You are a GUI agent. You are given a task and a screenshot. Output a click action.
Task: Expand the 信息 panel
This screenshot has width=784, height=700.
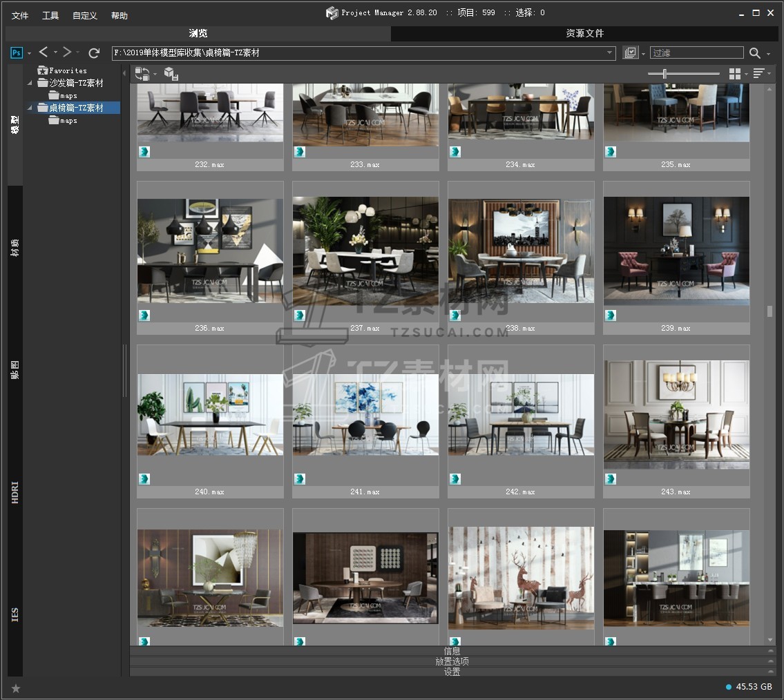click(452, 651)
